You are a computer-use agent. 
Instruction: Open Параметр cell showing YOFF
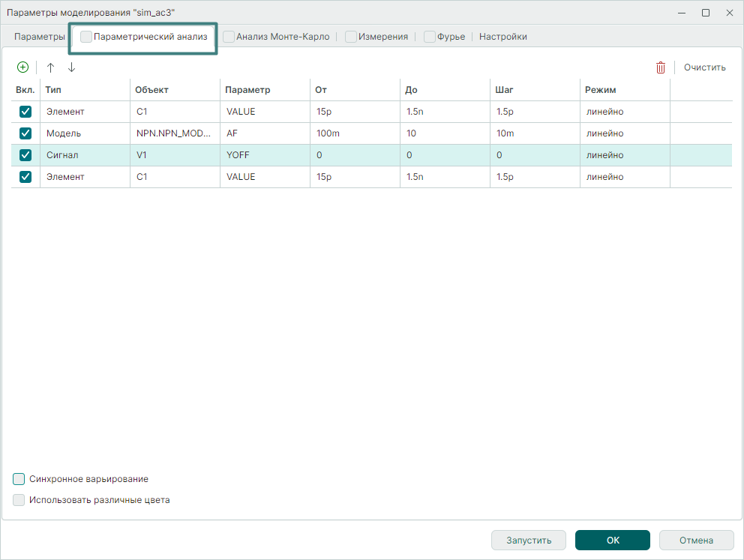coord(264,155)
